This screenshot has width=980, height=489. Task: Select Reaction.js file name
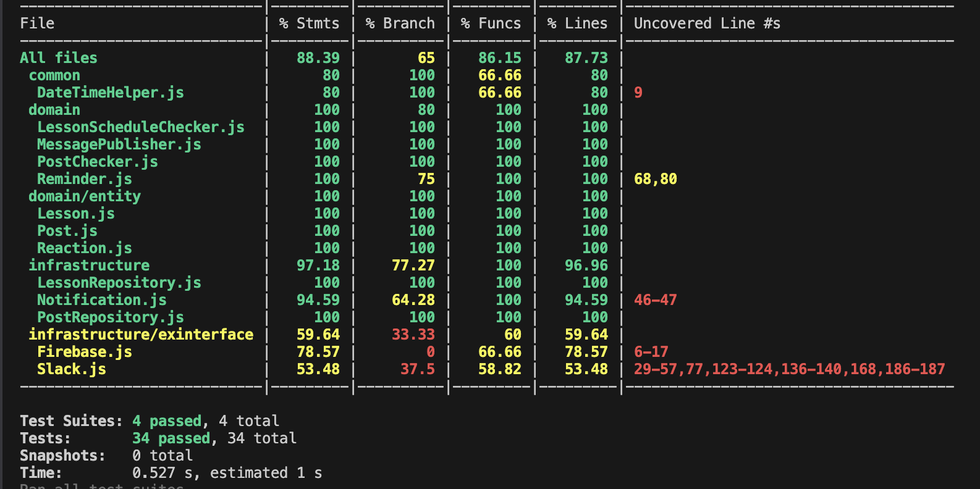pos(85,248)
